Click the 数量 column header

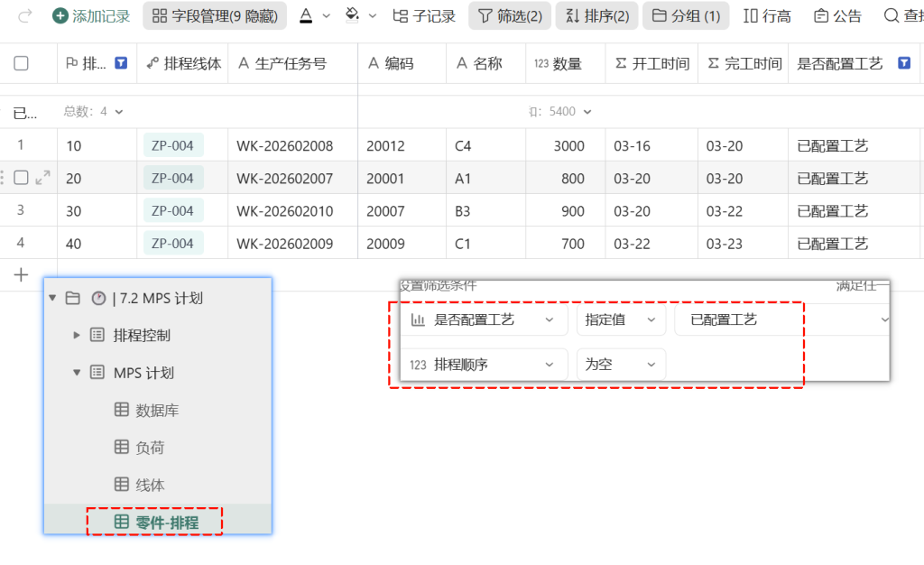tap(566, 63)
